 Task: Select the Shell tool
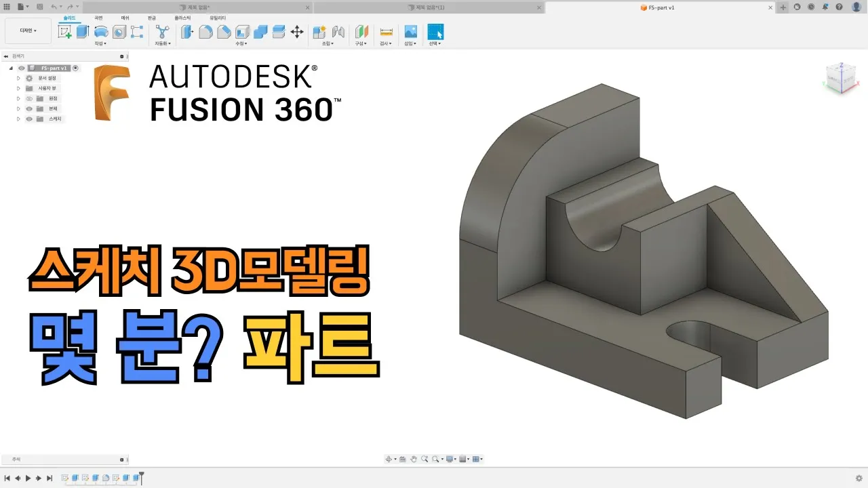point(242,32)
